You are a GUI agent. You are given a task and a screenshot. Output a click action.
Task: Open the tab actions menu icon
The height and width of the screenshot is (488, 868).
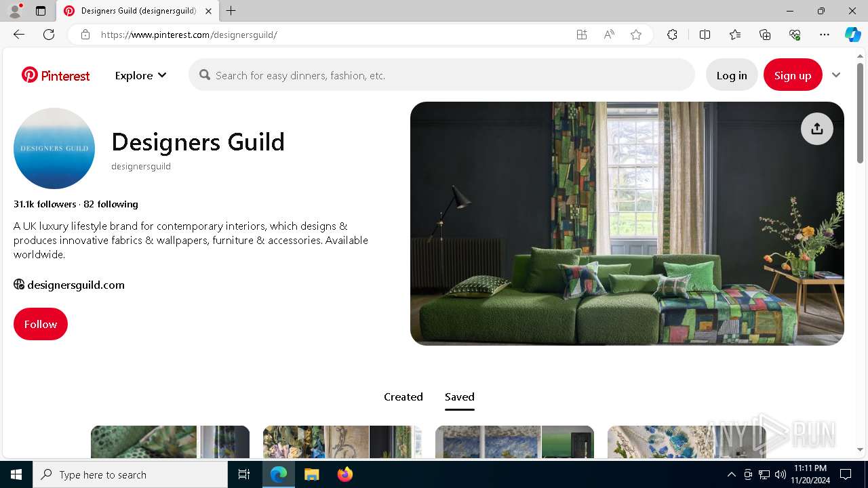click(x=41, y=11)
